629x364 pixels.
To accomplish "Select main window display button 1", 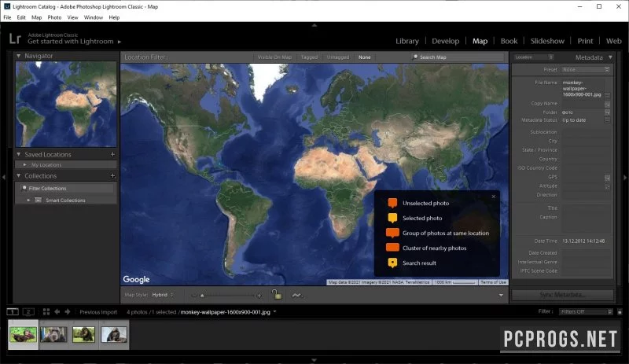I will [x=13, y=311].
